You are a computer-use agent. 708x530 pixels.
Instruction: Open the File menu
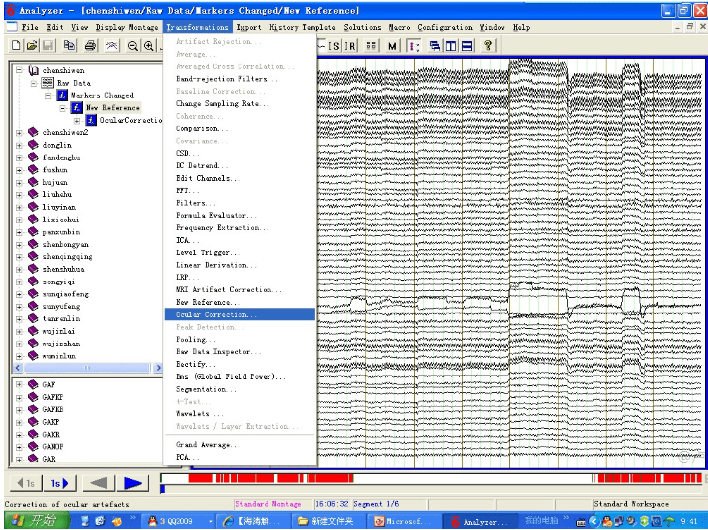30,27
